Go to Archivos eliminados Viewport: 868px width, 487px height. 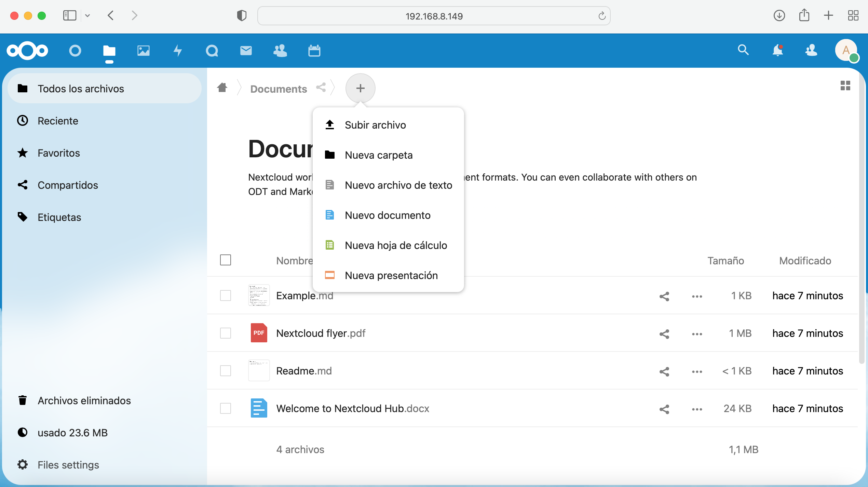84,400
